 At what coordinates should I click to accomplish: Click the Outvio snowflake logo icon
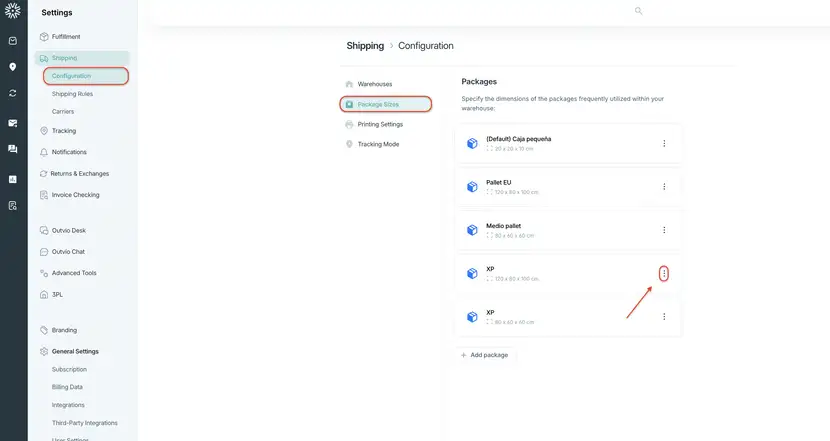pos(13,11)
